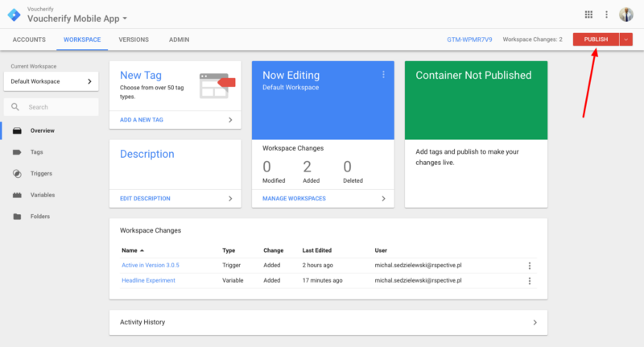Open the Publish button dropdown arrow

tap(626, 39)
